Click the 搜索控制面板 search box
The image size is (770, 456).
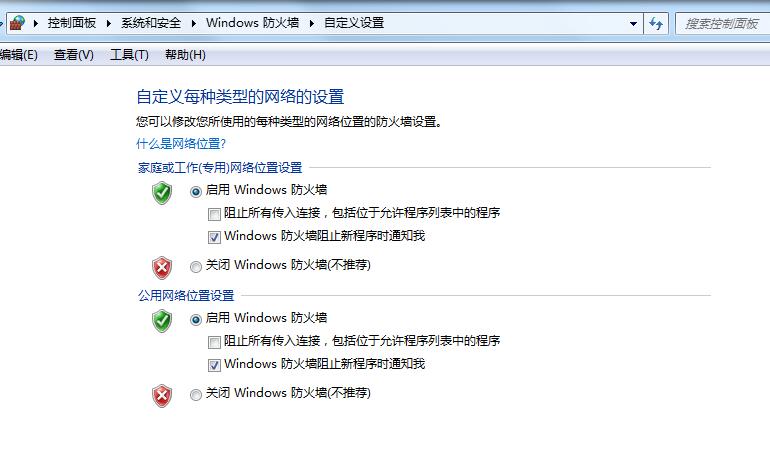coord(722,24)
